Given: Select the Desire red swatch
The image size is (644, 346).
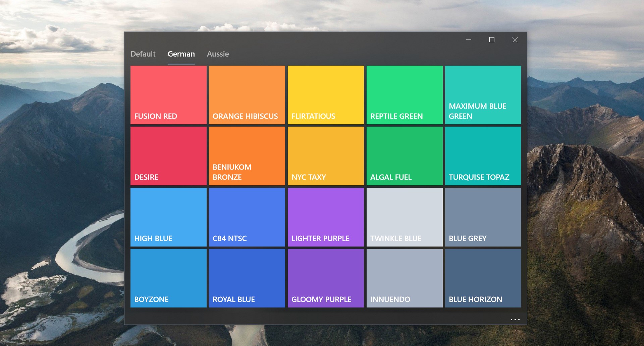Looking at the screenshot, I should point(168,156).
